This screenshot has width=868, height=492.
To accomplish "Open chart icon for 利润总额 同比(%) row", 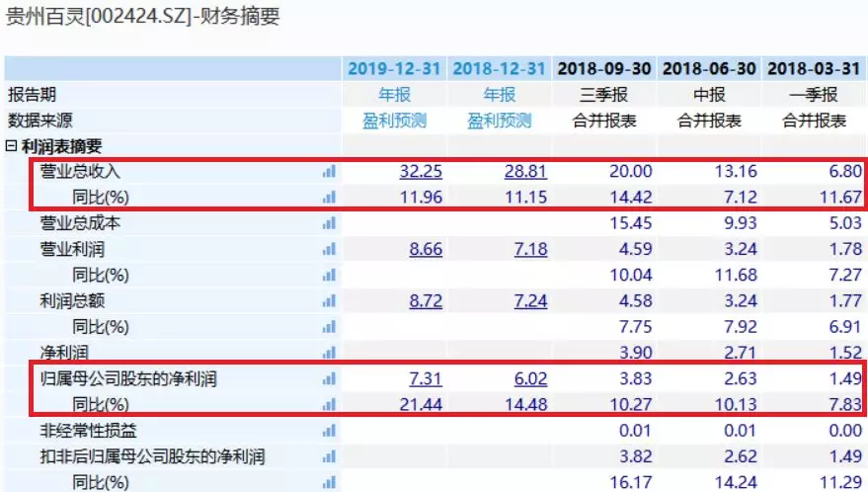I will (x=329, y=327).
